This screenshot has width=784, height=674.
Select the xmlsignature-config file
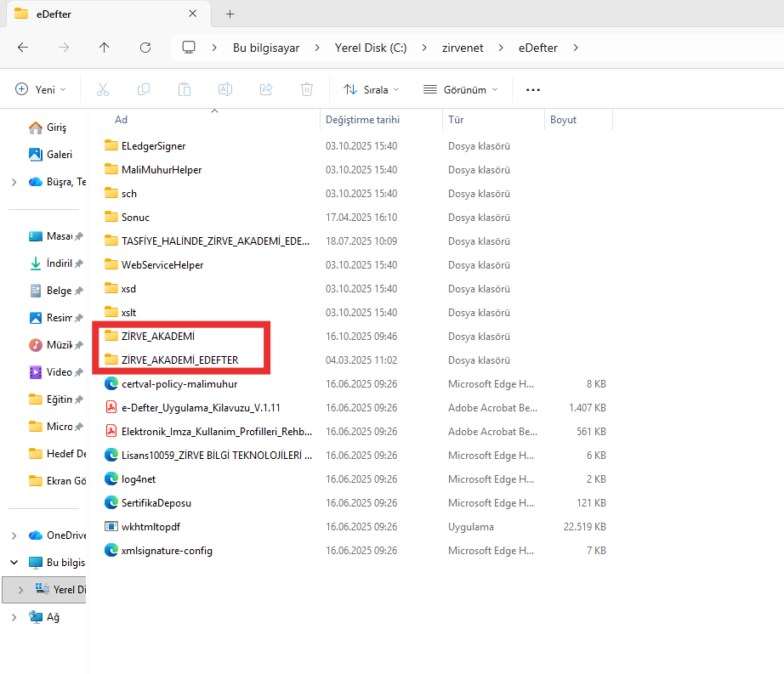158,551
